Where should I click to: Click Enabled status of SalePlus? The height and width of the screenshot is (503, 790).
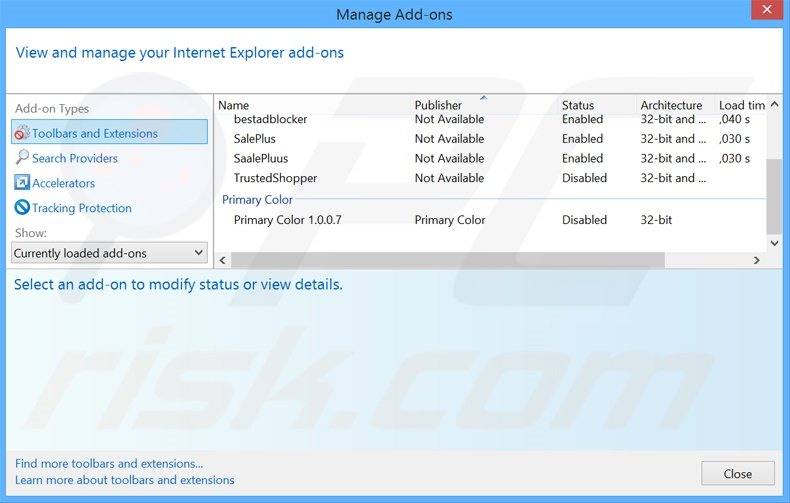(x=582, y=139)
